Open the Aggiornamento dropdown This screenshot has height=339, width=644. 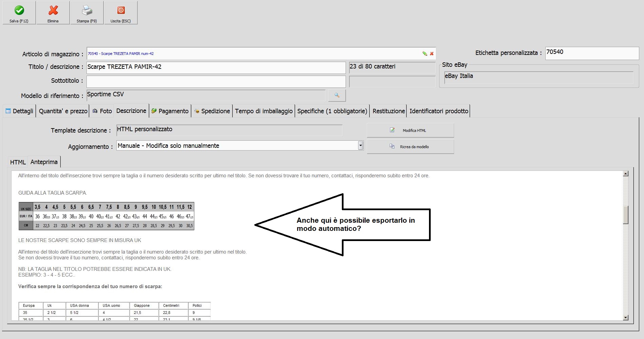pyautogui.click(x=360, y=146)
